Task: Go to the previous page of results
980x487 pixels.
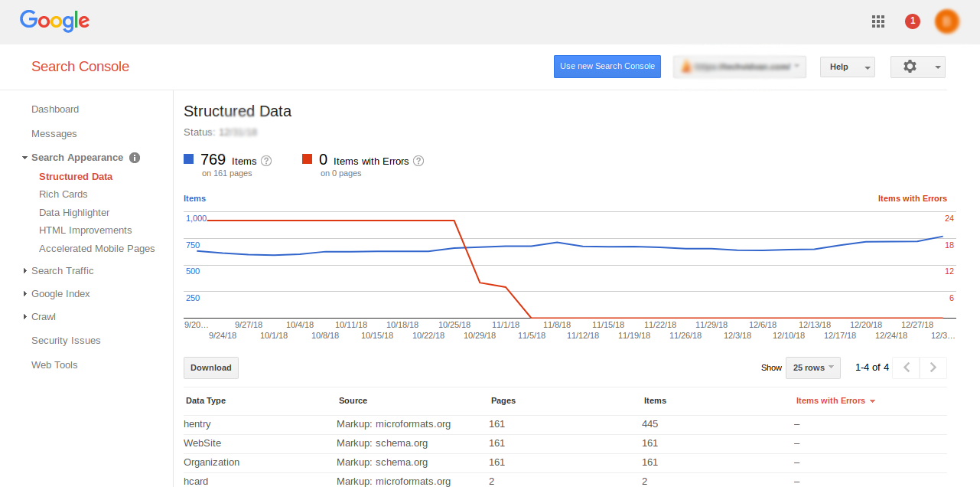Action: coord(907,368)
